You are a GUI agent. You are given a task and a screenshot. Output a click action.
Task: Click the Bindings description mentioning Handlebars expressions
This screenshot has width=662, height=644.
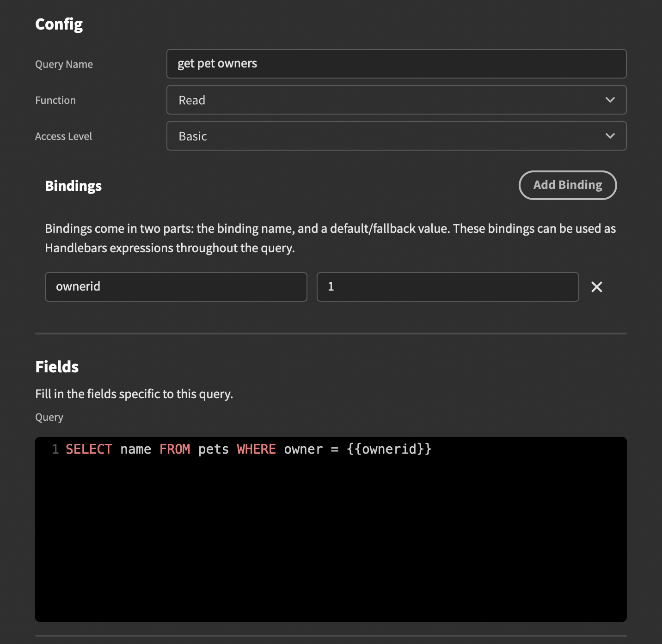pyautogui.click(x=330, y=238)
